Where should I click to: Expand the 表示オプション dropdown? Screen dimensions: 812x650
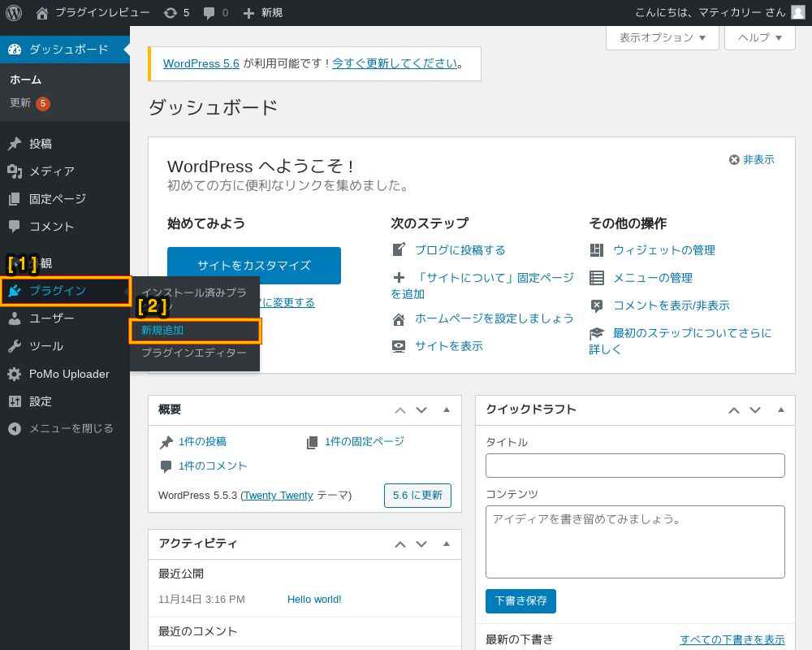(x=663, y=37)
